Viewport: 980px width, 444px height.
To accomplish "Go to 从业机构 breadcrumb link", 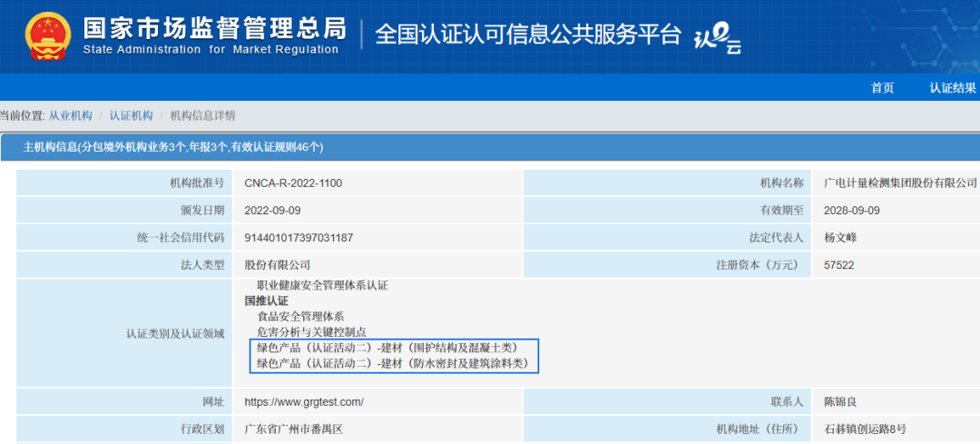I will pos(71,115).
